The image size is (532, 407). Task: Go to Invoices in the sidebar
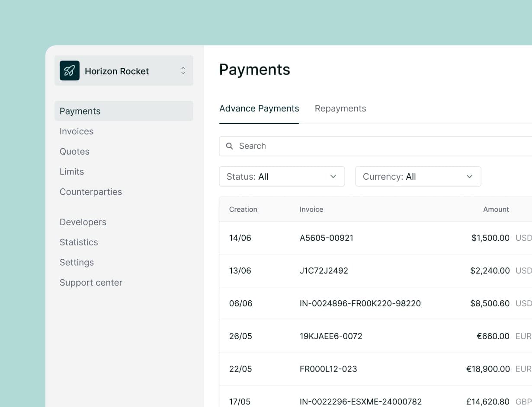coord(77,131)
